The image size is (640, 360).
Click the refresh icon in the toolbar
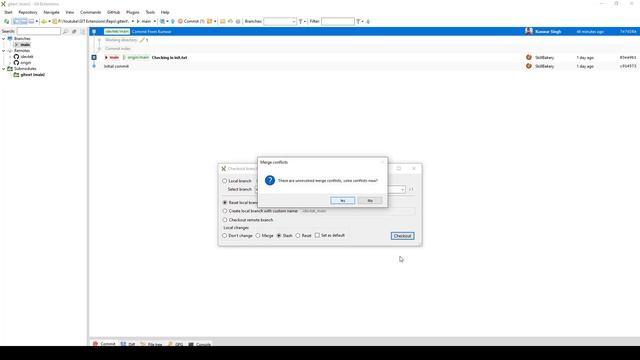pyautogui.click(x=7, y=21)
